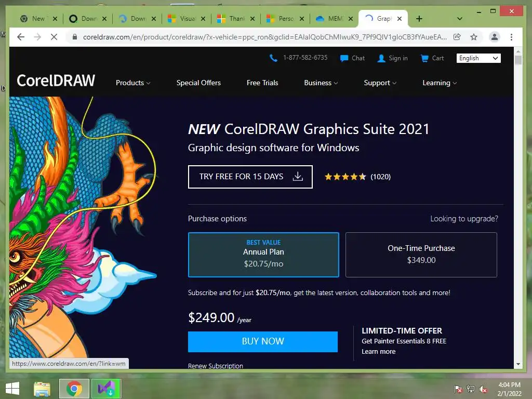
Task: Open Free Trials page
Action: click(262, 83)
